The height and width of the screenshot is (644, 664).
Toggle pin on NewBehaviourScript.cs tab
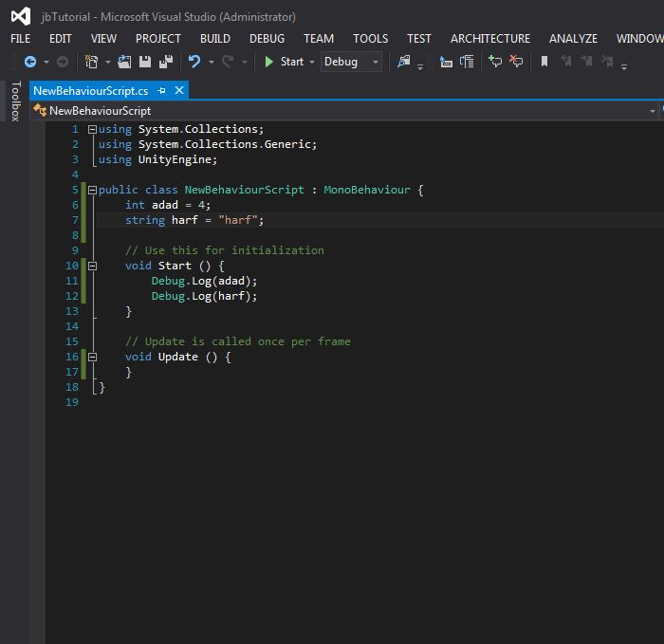click(162, 90)
